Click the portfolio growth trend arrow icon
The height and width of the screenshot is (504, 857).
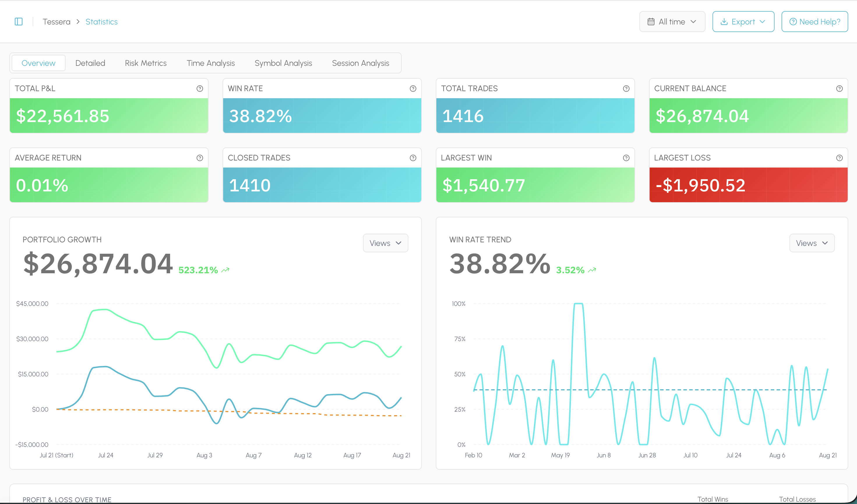coord(225,270)
